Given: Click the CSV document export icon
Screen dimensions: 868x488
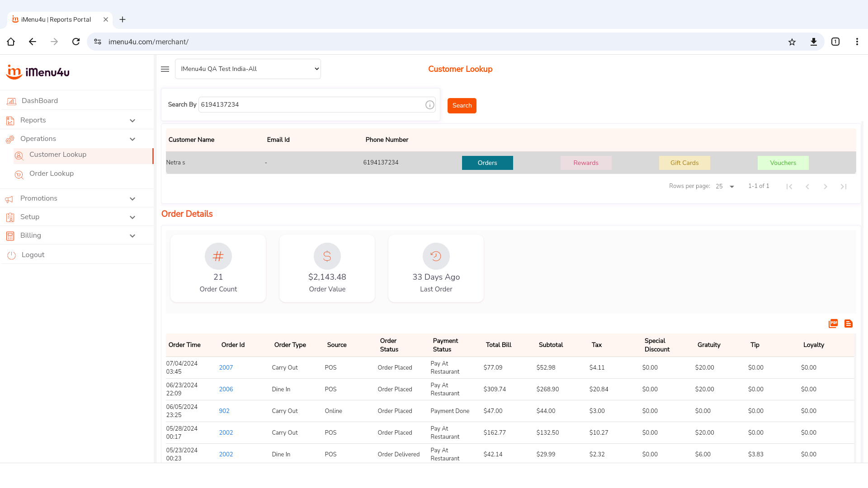Looking at the screenshot, I should 849,324.
